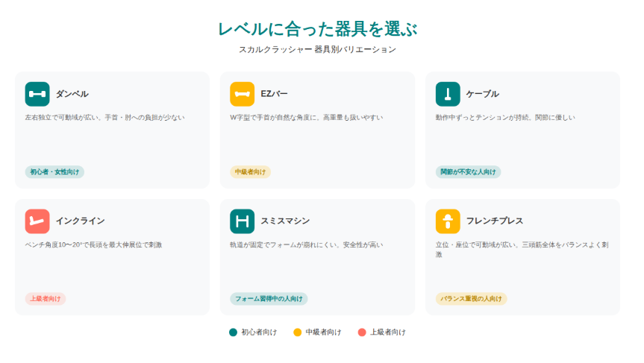Click the 関節が不安な人向け tag

click(468, 172)
